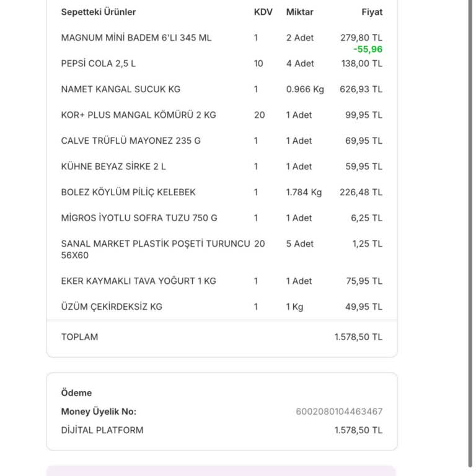
Task: Select SANAL MARKET PLASTİK POŞETİ TURUNCU item
Action: point(156,249)
